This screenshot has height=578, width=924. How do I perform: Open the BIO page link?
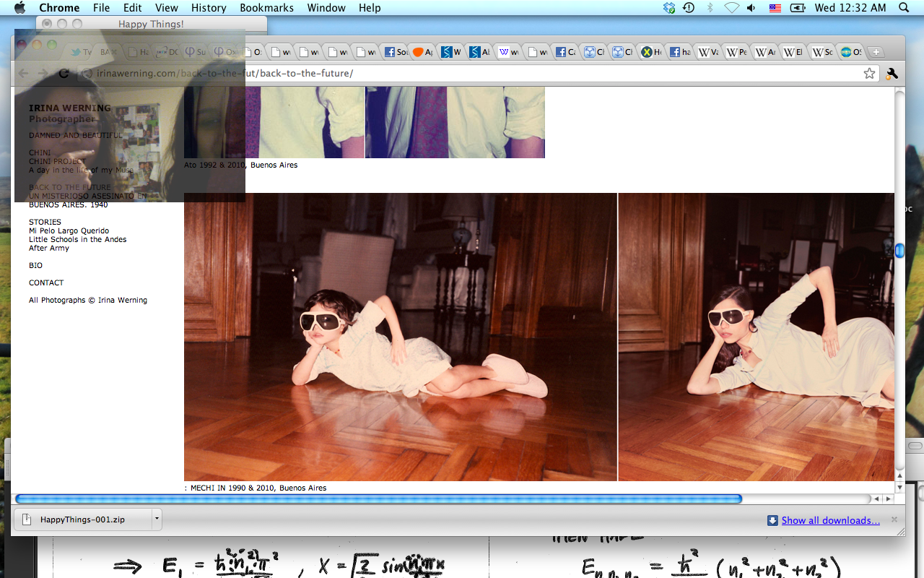coord(35,265)
